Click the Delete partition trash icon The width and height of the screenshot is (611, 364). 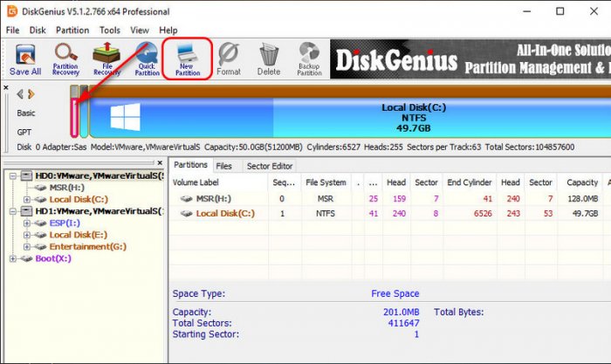coord(269,59)
